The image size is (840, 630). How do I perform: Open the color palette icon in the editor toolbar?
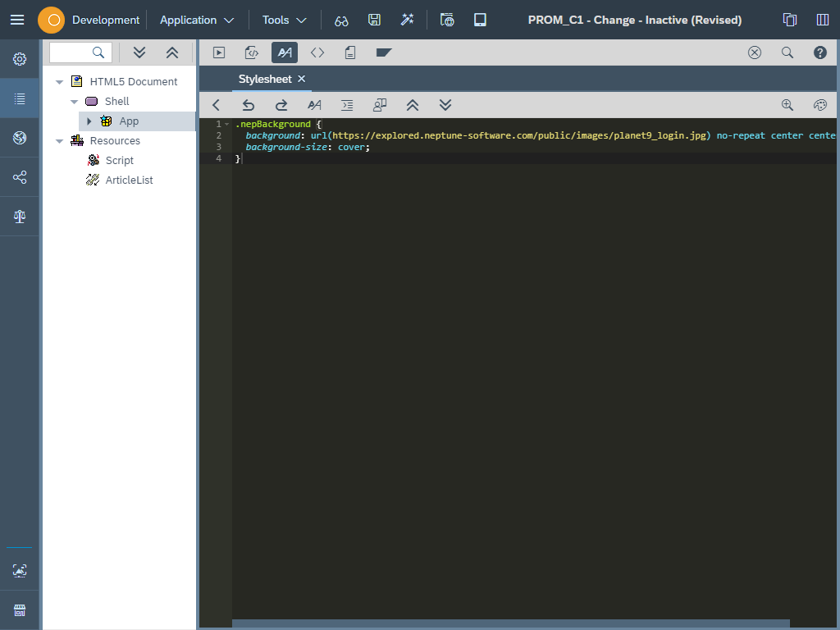tap(819, 105)
